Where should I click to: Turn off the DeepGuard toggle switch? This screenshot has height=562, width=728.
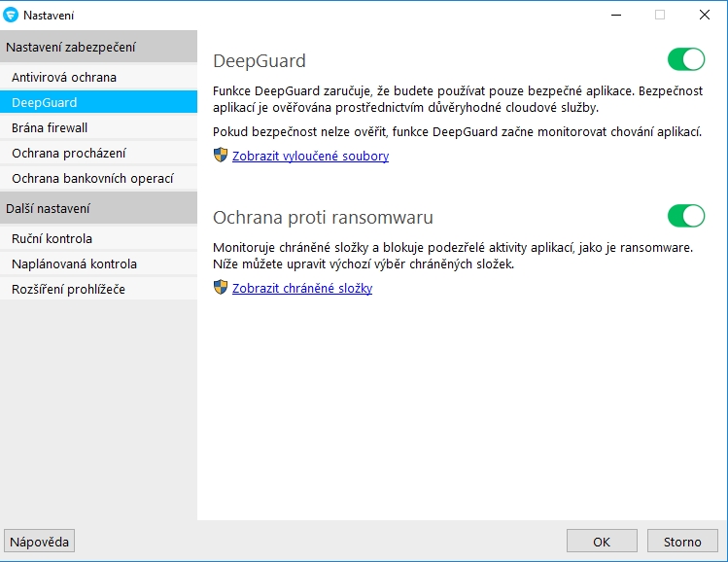pos(686,59)
